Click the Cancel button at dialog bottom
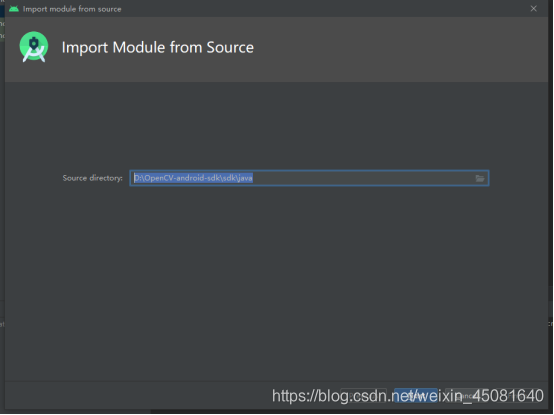This screenshot has width=554, height=415. click(466, 396)
